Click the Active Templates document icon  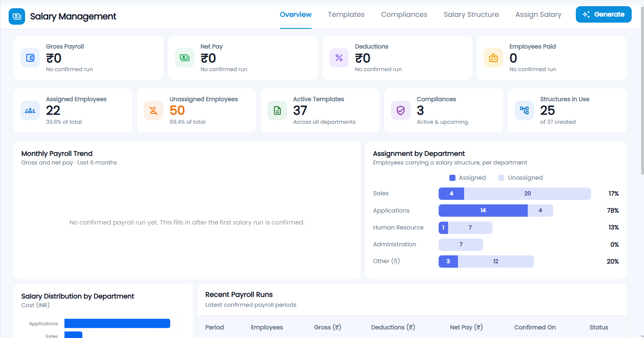(277, 110)
